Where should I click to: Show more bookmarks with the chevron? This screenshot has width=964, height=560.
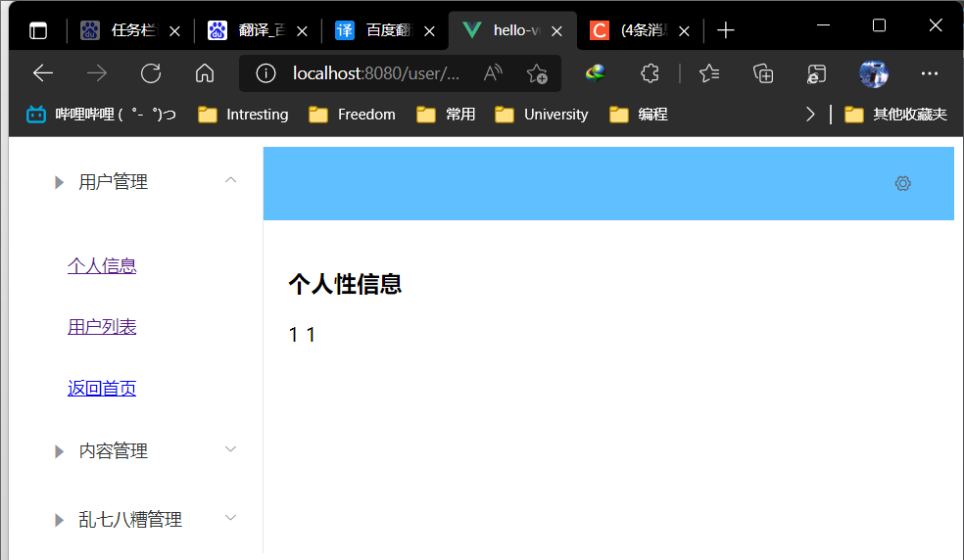pos(810,115)
